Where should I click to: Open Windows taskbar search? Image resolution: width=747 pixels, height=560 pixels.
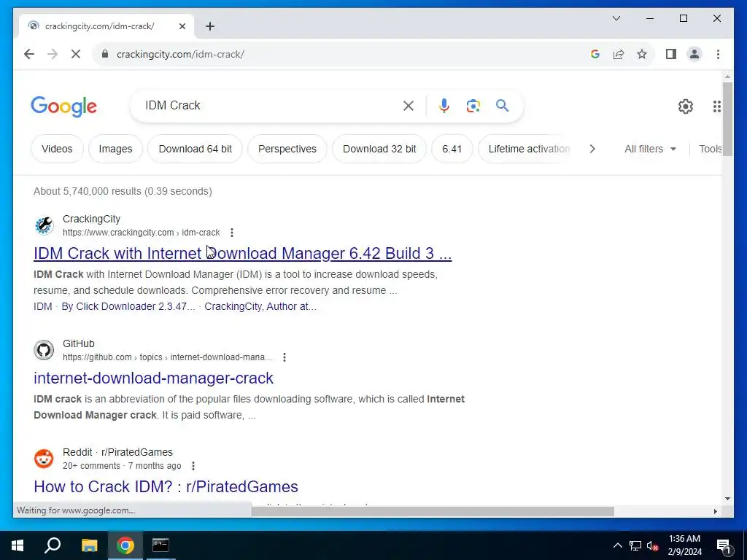click(53, 545)
